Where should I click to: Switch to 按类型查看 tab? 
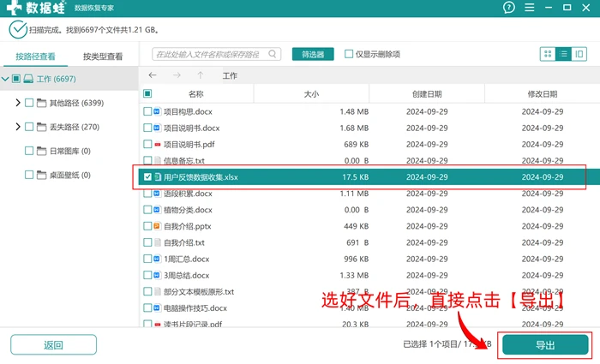click(x=103, y=57)
